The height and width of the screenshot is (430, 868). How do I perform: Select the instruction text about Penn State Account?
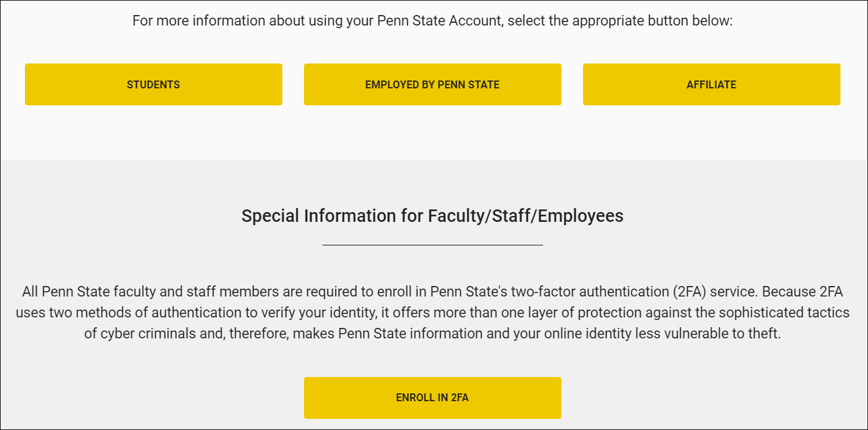tap(434, 20)
